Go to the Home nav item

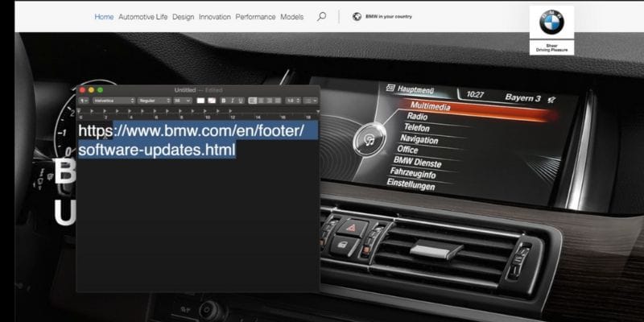[x=104, y=17]
